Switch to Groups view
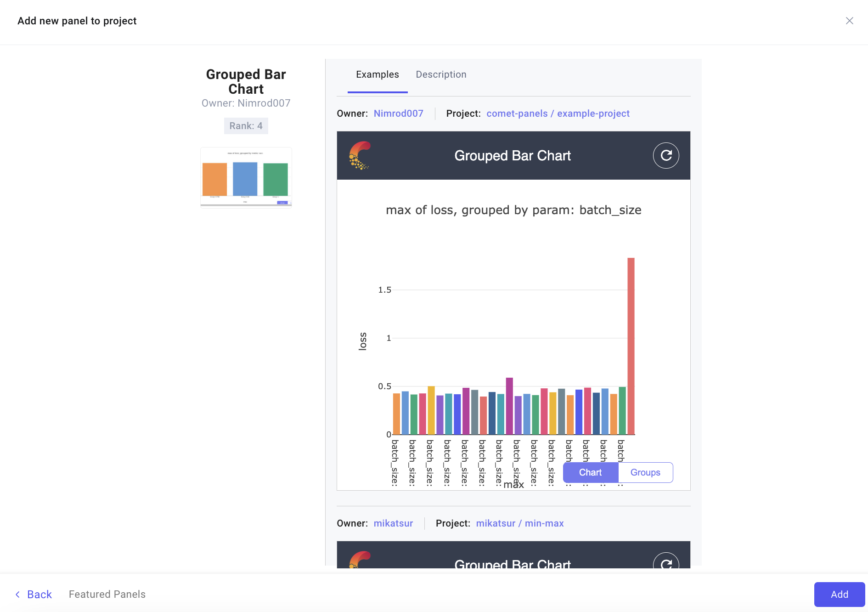 point(645,472)
